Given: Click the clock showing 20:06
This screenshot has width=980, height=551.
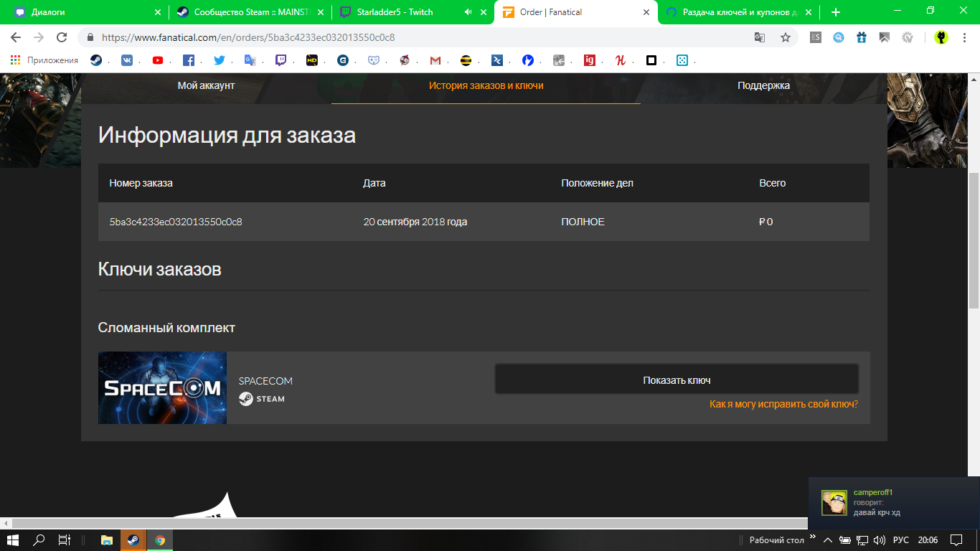Looking at the screenshot, I should 928,540.
